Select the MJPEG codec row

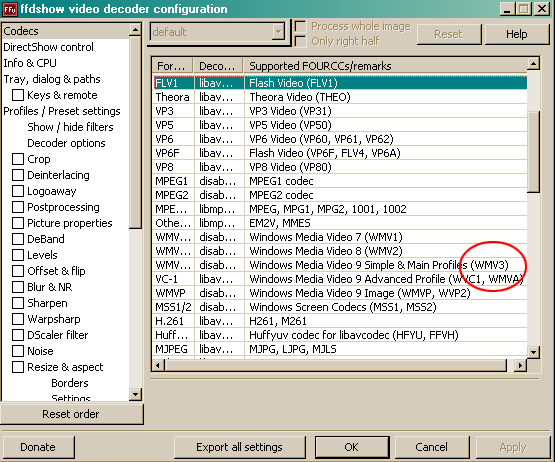[340, 349]
